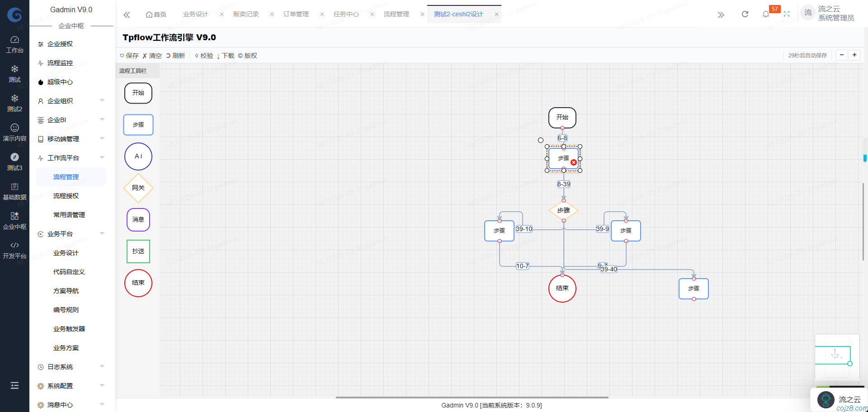Screen dimensions: 868x412
Task: Delete selected step via red X
Action: click(x=573, y=162)
